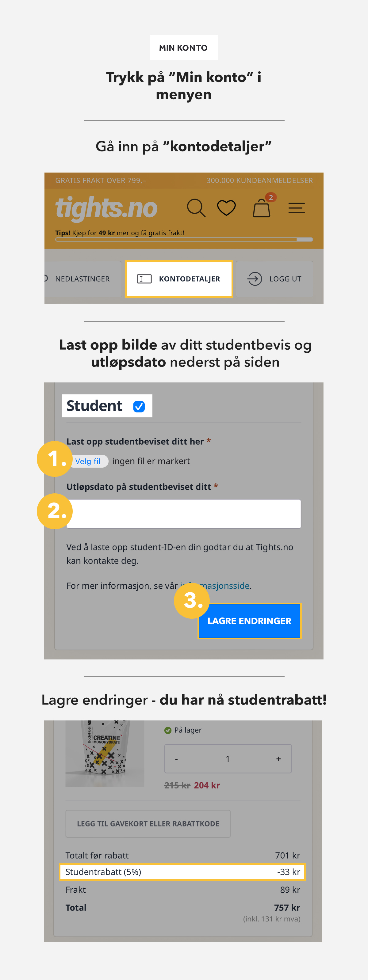The width and height of the screenshot is (368, 980).
Task: Click the search magnifier icon
Action: (x=196, y=208)
